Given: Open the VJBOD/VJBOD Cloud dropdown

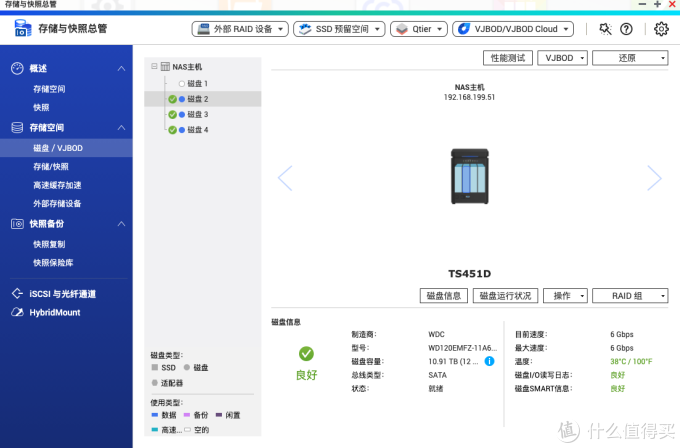Looking at the screenshot, I should (x=513, y=29).
